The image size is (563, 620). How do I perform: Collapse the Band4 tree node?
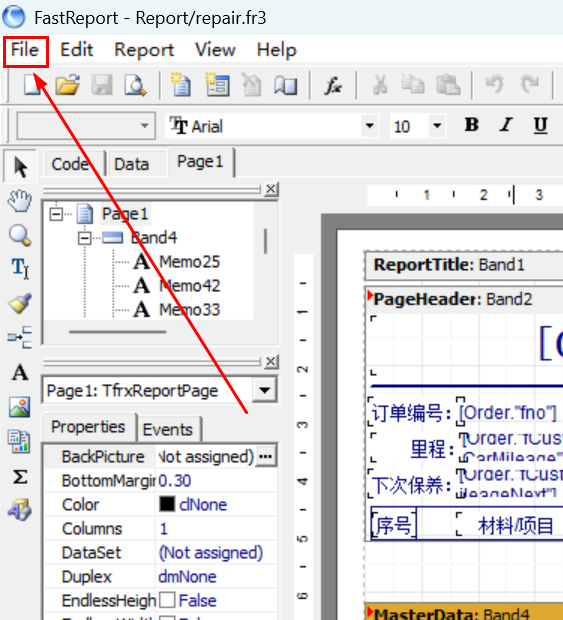pyautogui.click(x=84, y=238)
